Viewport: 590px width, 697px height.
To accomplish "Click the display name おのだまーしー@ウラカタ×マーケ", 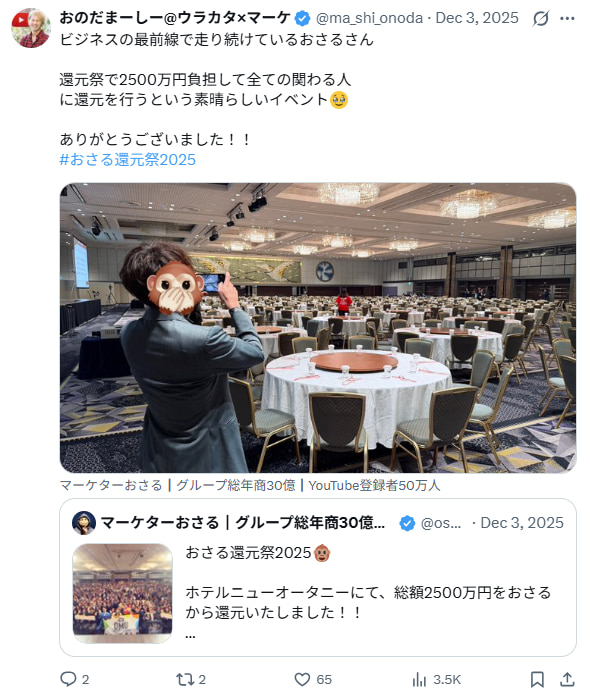I will click(175, 18).
